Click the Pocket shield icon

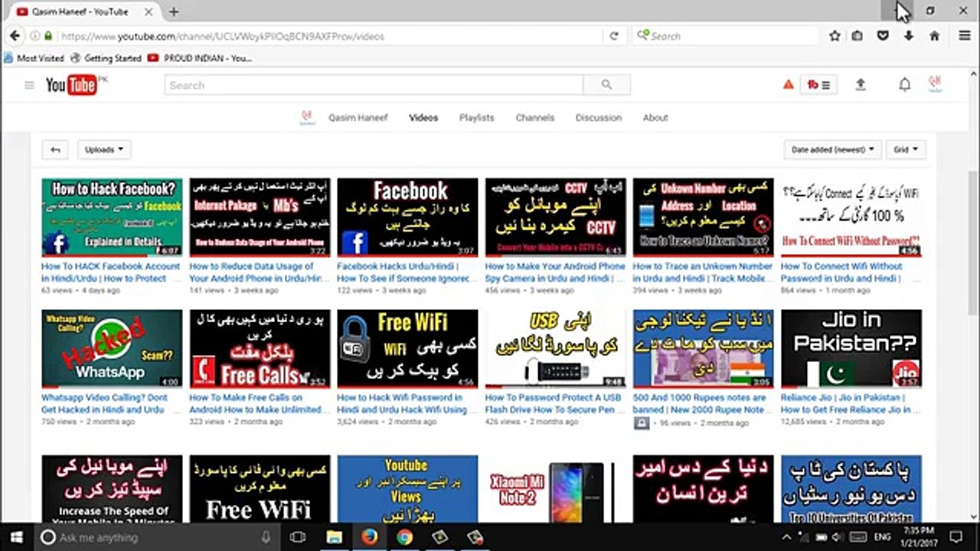pyautogui.click(x=883, y=36)
